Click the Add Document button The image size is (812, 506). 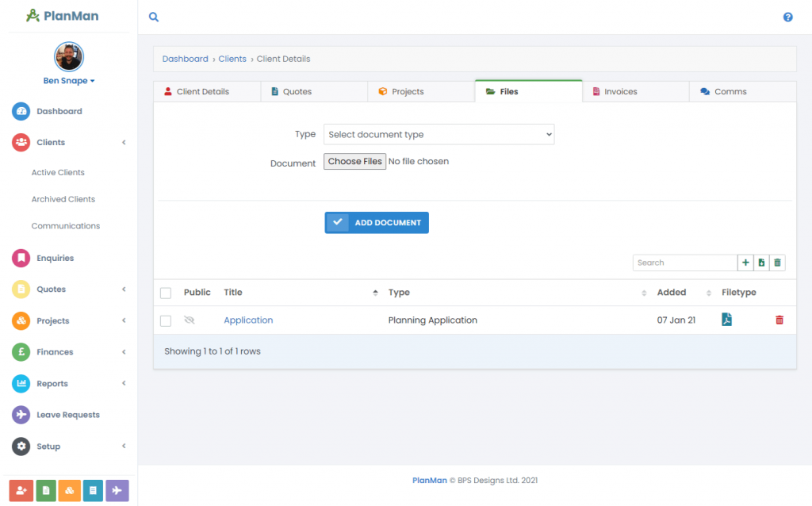tap(377, 223)
